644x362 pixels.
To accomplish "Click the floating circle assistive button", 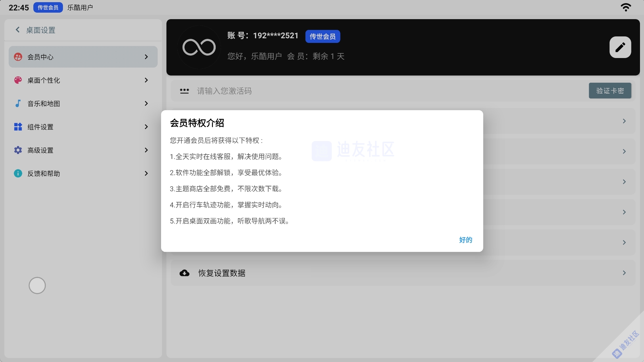I will pyautogui.click(x=37, y=285).
